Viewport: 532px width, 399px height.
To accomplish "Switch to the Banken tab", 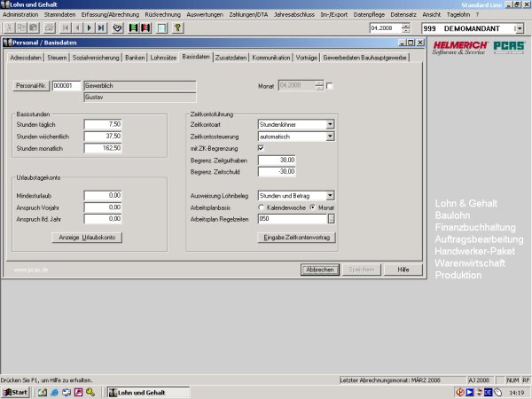I will pyautogui.click(x=135, y=58).
